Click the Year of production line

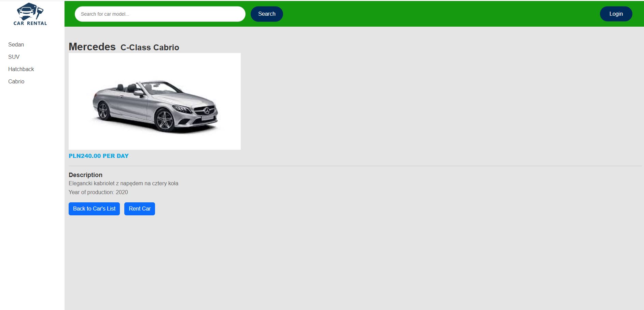click(98, 192)
